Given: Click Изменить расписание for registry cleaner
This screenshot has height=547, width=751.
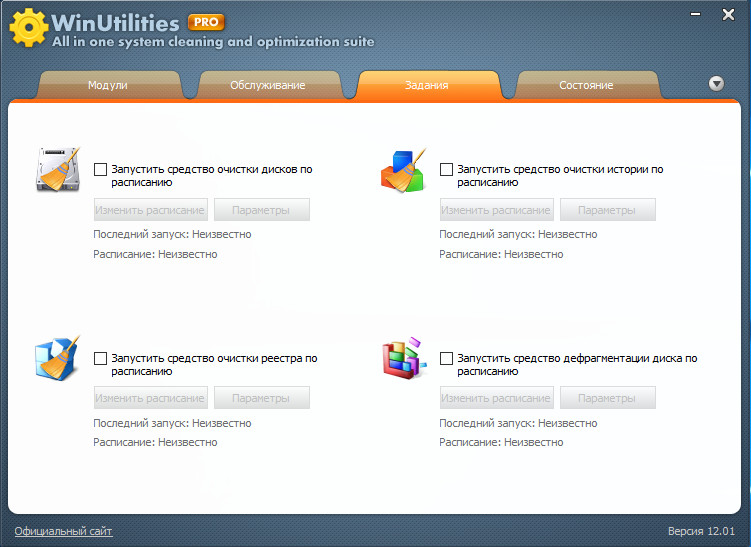Looking at the screenshot, I should click(150, 398).
